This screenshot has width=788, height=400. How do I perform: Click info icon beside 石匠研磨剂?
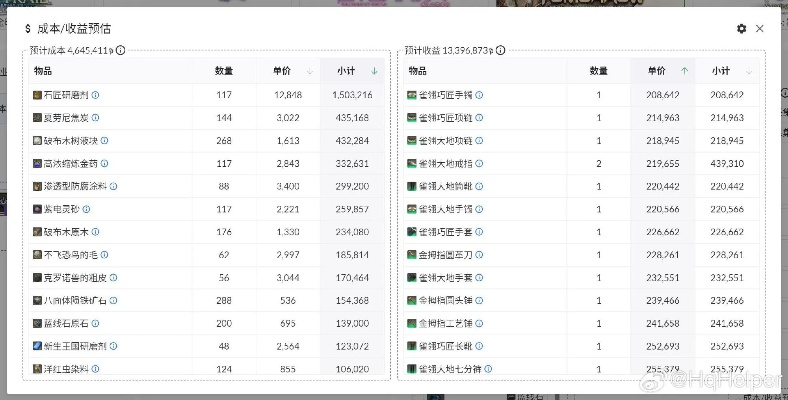pos(96,95)
